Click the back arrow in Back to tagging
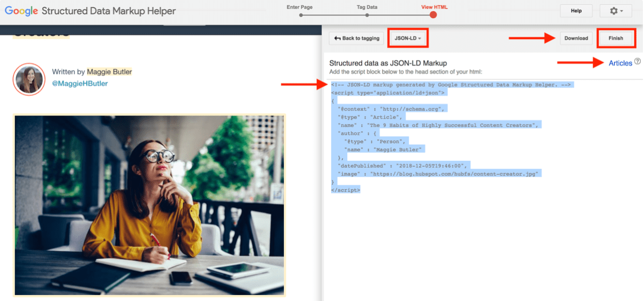This screenshot has height=301, width=644. click(337, 38)
